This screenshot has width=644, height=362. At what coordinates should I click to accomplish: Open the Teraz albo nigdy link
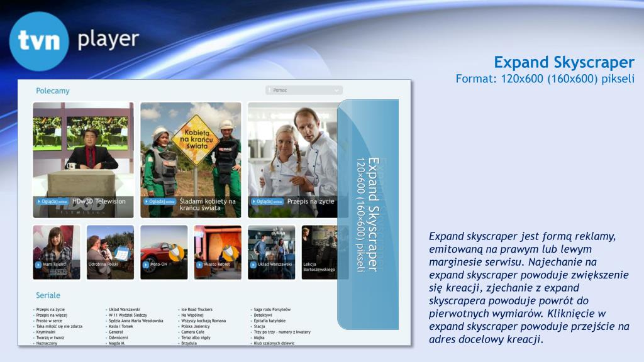[x=196, y=337]
